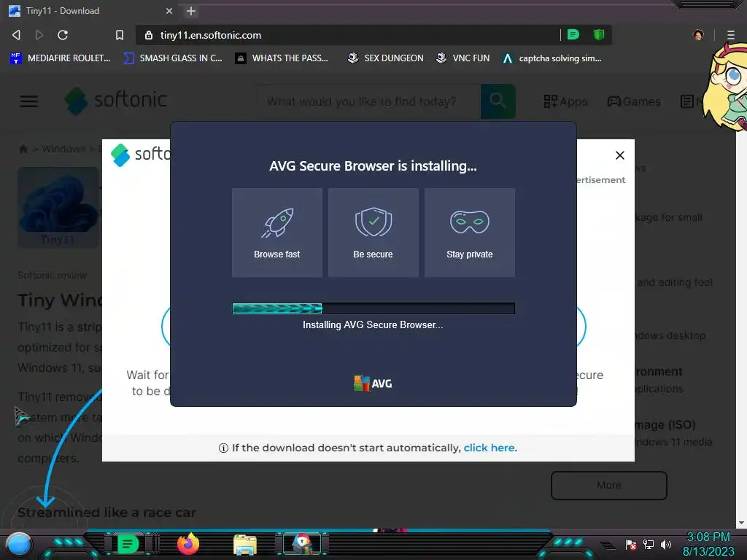This screenshot has height=560, width=747.
Task: Click the network tray icon
Action: pyautogui.click(x=649, y=545)
